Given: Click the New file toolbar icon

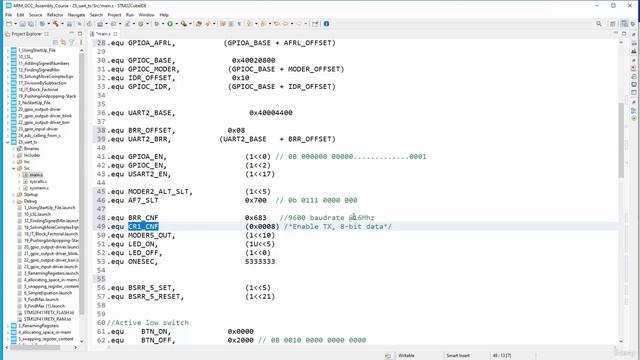Looking at the screenshot, I should (x=9, y=24).
